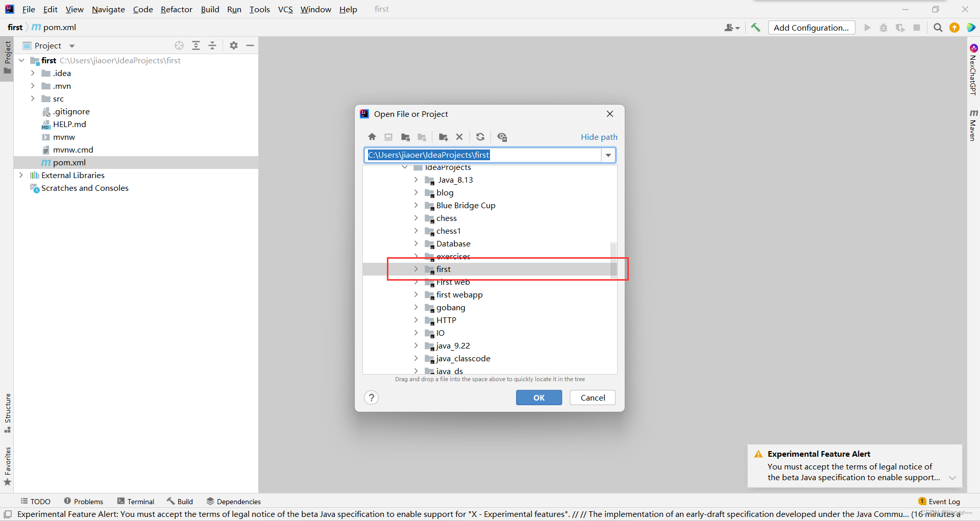Image resolution: width=980 pixels, height=521 pixels.
Task: Open the Problems tool window
Action: [84, 502]
